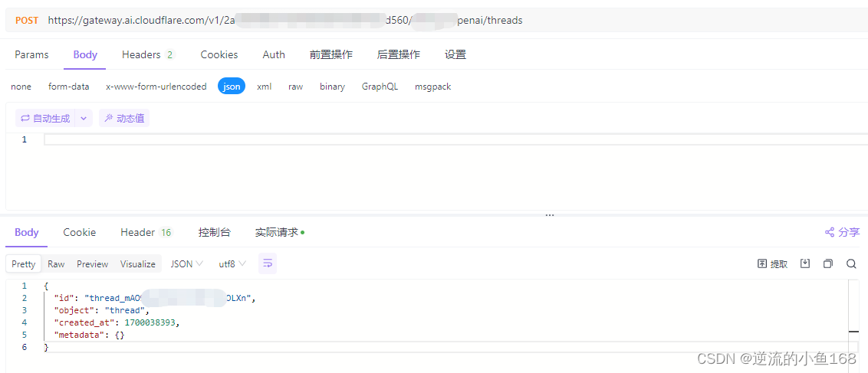The width and height of the screenshot is (868, 373).
Task: Click the "object": "thread" line
Action: tap(102, 310)
